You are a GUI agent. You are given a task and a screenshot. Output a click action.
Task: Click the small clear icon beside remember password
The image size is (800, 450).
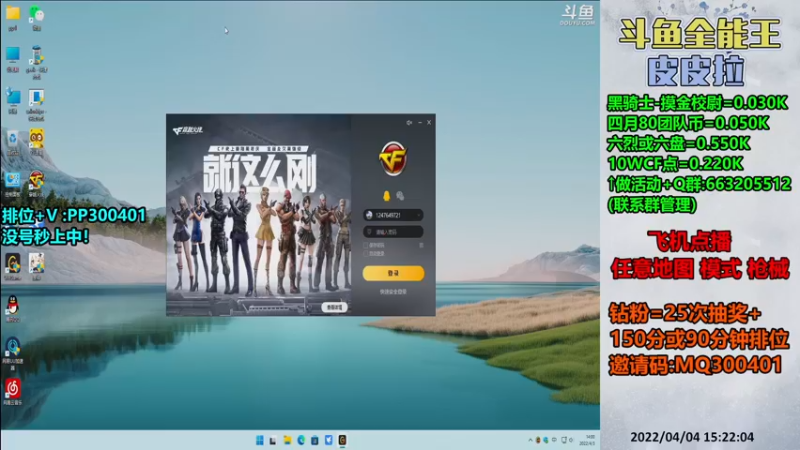click(421, 245)
